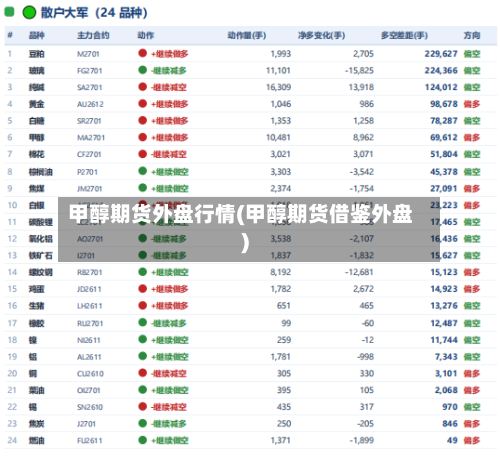Select contract code MA2701
Screen dimensions: 500x460
pyautogui.click(x=91, y=138)
